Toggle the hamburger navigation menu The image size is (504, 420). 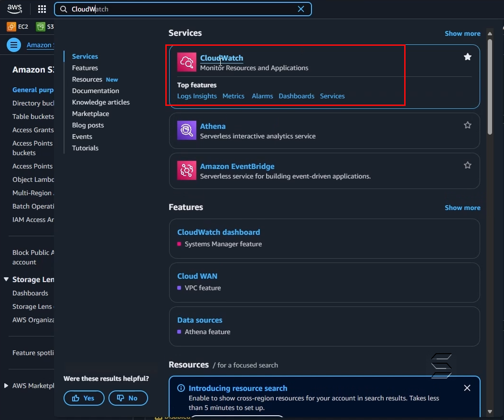click(x=14, y=45)
